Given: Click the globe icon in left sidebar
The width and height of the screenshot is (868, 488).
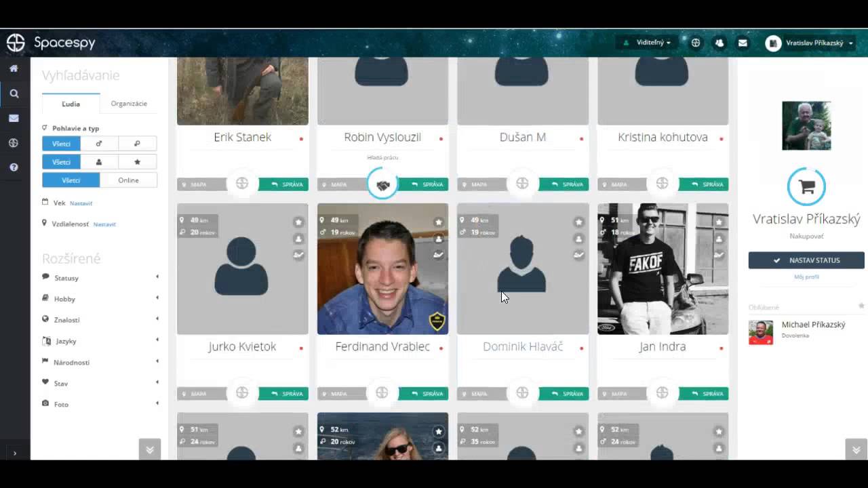Looking at the screenshot, I should tap(14, 143).
